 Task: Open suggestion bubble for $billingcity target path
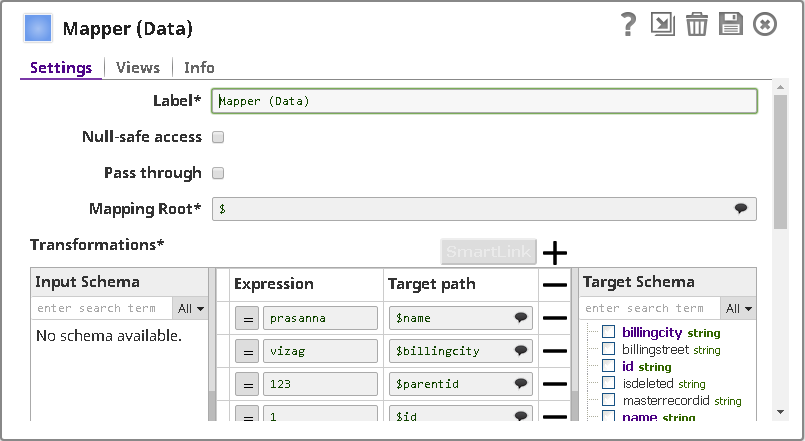point(521,351)
